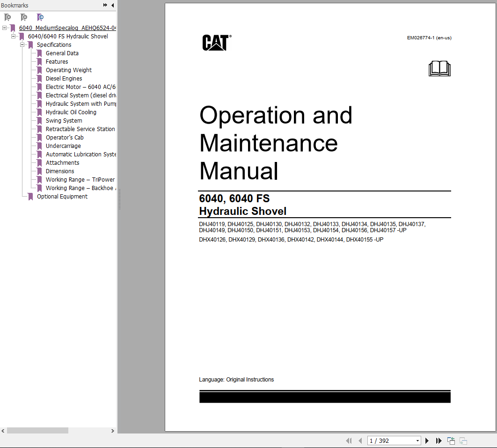Open the Undercarriage bookmark
Screen dimensions: 497x448
pyautogui.click(x=63, y=146)
